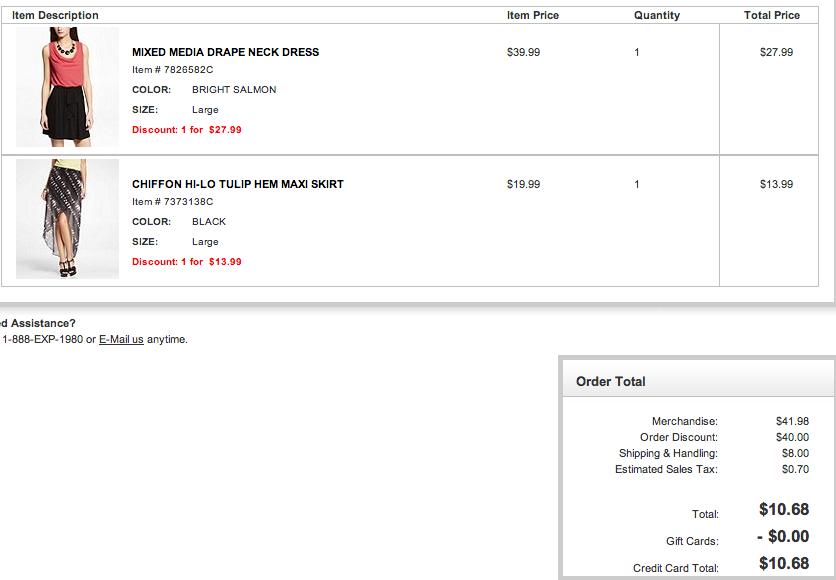Select item number 7373138C text
This screenshot has width=836, height=580.
coord(172,202)
